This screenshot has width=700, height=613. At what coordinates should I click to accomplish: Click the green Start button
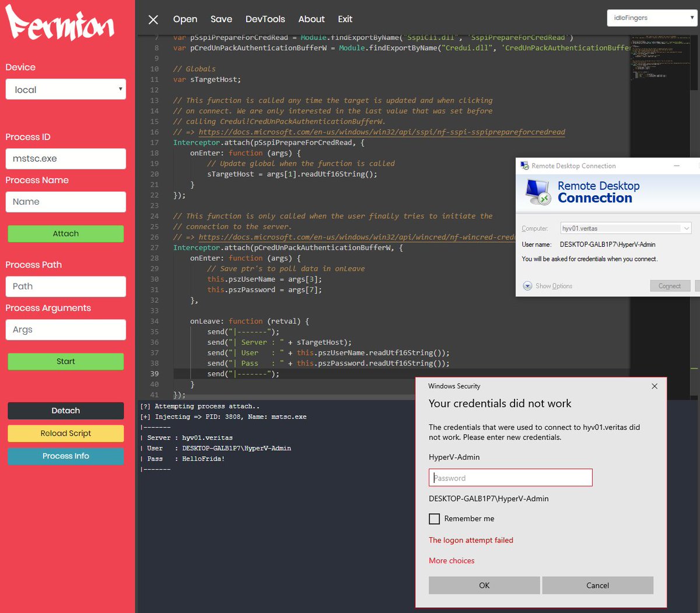pos(66,361)
